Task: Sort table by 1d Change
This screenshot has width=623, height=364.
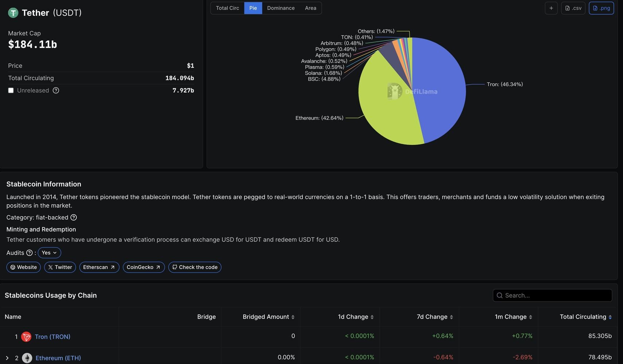Action: [x=356, y=317]
